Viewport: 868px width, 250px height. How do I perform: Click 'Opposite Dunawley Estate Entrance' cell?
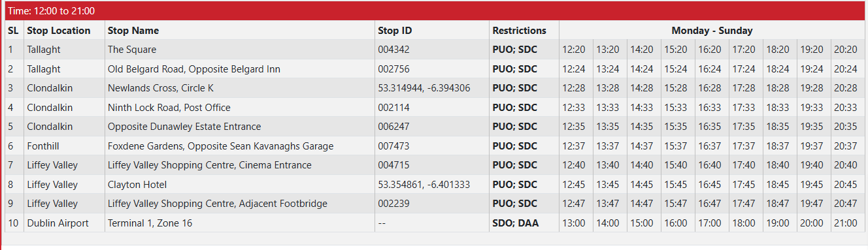pyautogui.click(x=184, y=127)
